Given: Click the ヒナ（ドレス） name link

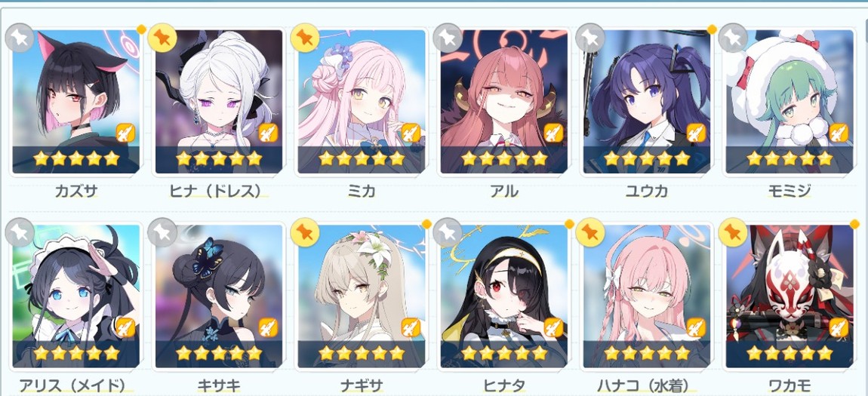Looking at the screenshot, I should click(219, 192).
